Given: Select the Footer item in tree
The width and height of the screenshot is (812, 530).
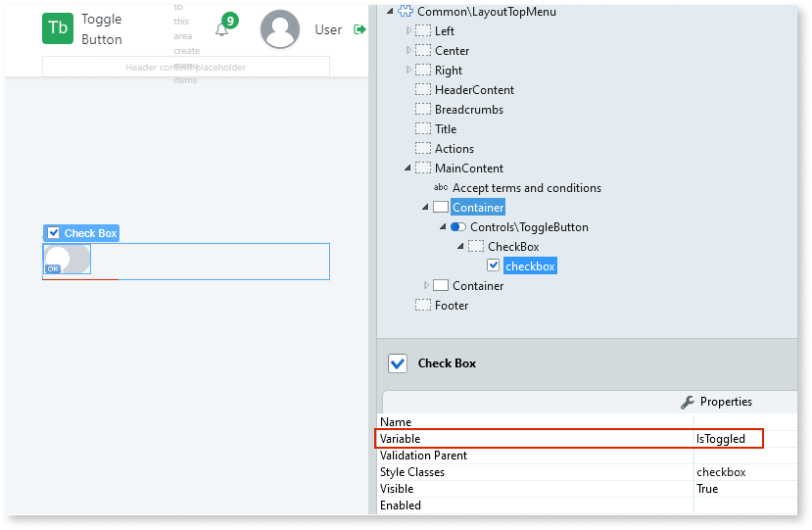Looking at the screenshot, I should [452, 306].
